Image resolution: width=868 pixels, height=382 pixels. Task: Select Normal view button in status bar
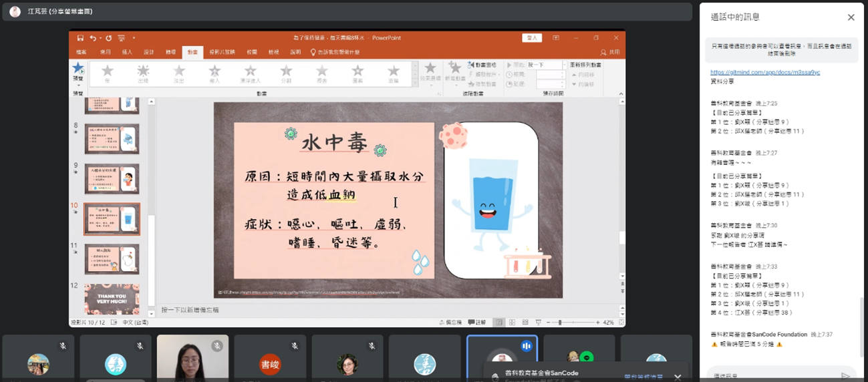498,323
